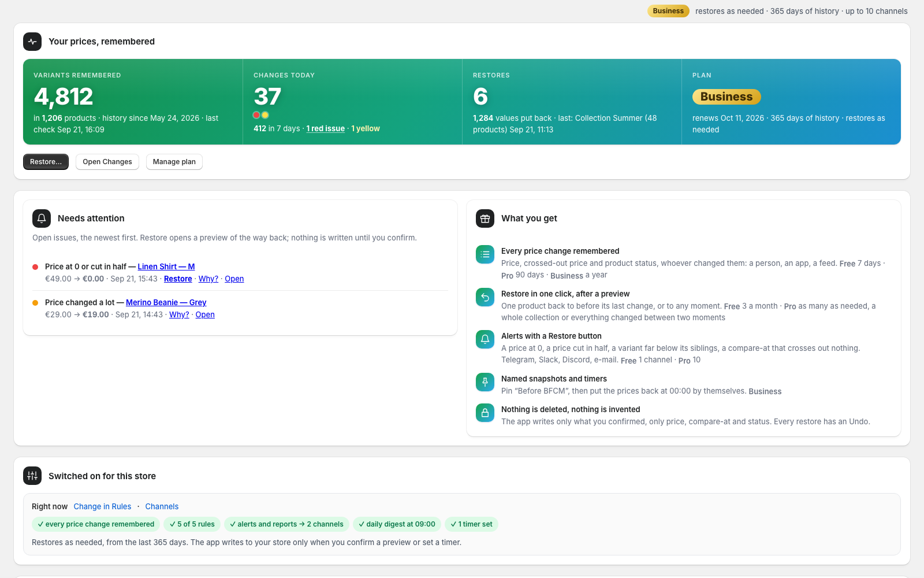Click the yellow status dot under Changes Today
The image size is (924, 578).
(265, 115)
